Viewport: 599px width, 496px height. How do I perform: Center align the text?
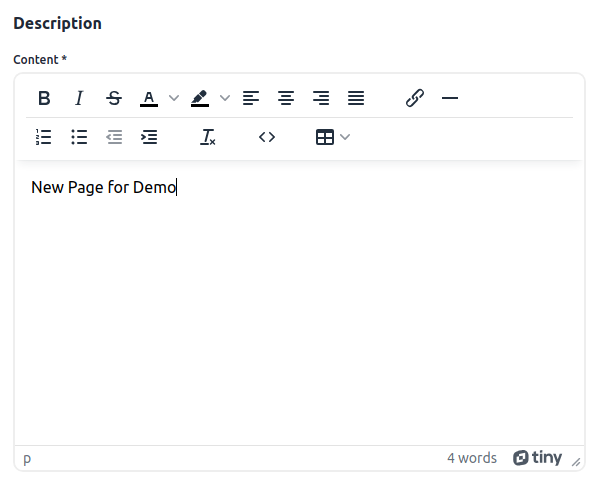click(286, 98)
